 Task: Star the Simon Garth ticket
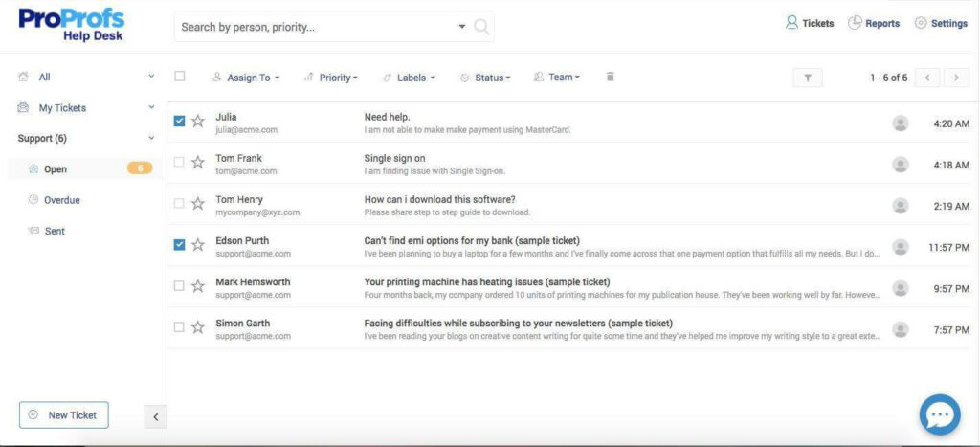pyautogui.click(x=198, y=327)
